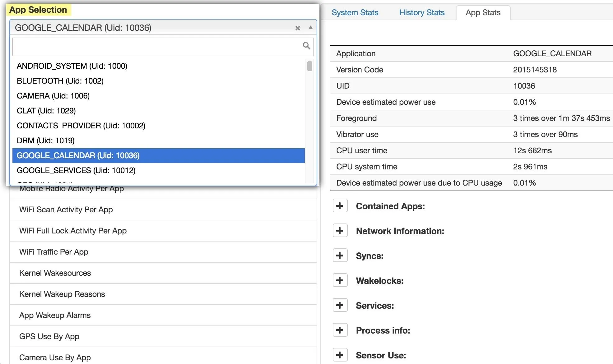Click the Device estimated power use label
This screenshot has height=364, width=613.
386,102
